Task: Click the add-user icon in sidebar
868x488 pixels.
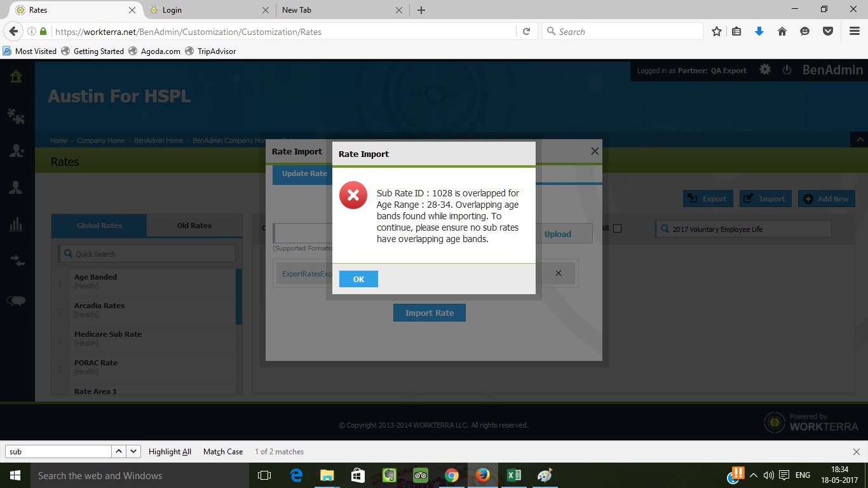Action: click(16, 151)
